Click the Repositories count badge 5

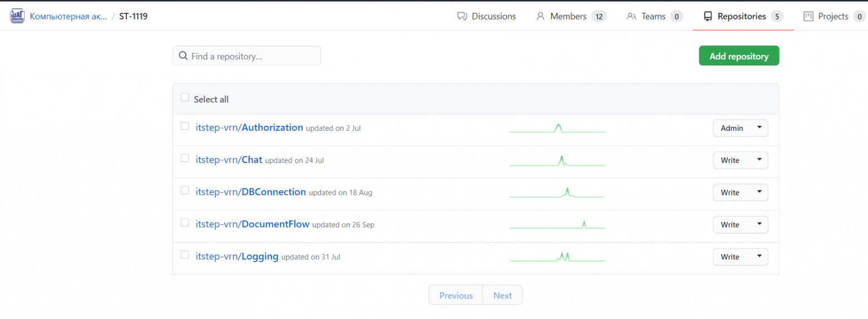pyautogui.click(x=777, y=17)
